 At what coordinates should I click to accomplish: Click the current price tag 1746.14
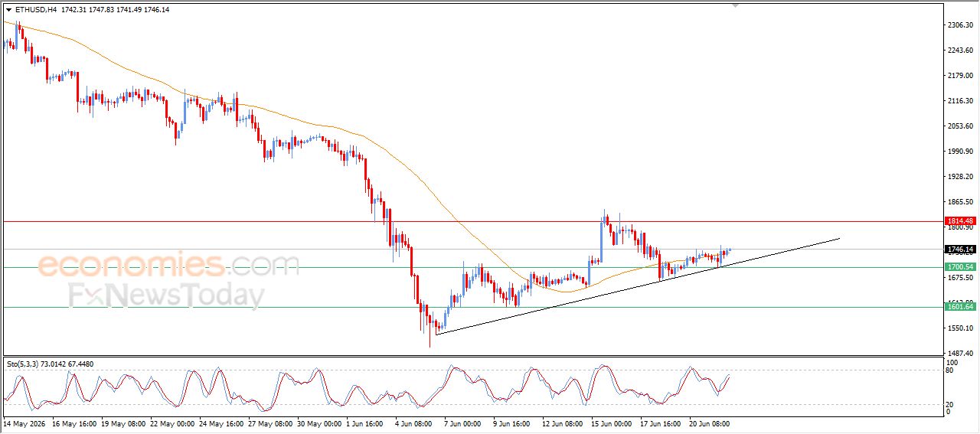[960, 249]
